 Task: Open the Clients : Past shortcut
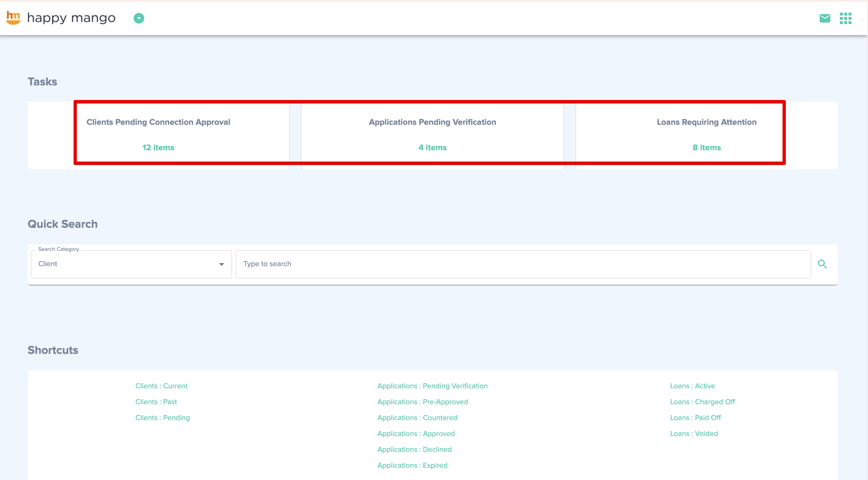click(156, 402)
